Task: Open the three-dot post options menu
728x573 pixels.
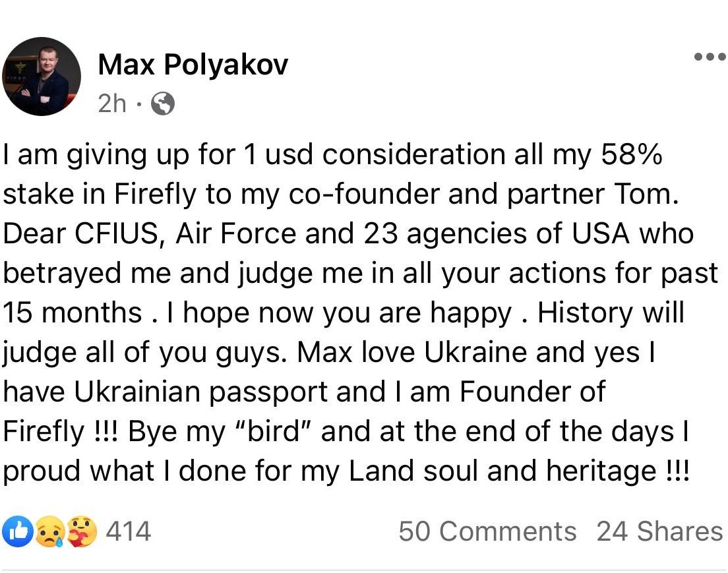Action: [x=710, y=57]
